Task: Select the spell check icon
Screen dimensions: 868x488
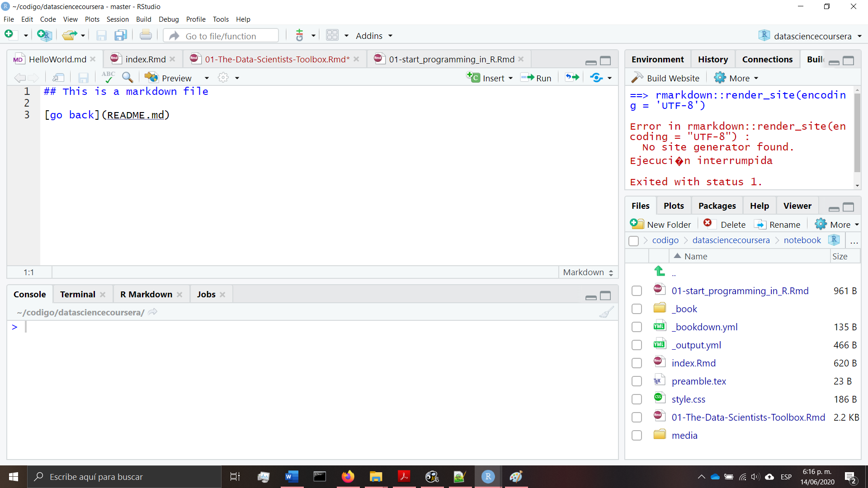Action: click(x=108, y=77)
